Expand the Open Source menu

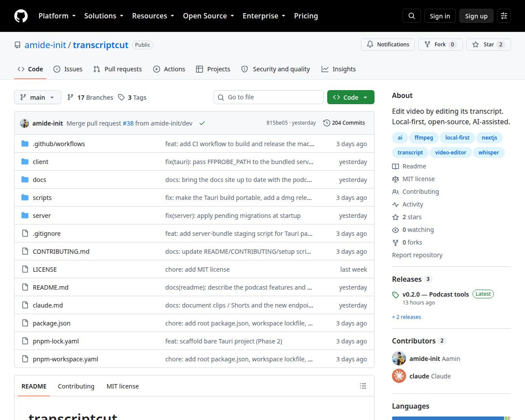click(208, 16)
